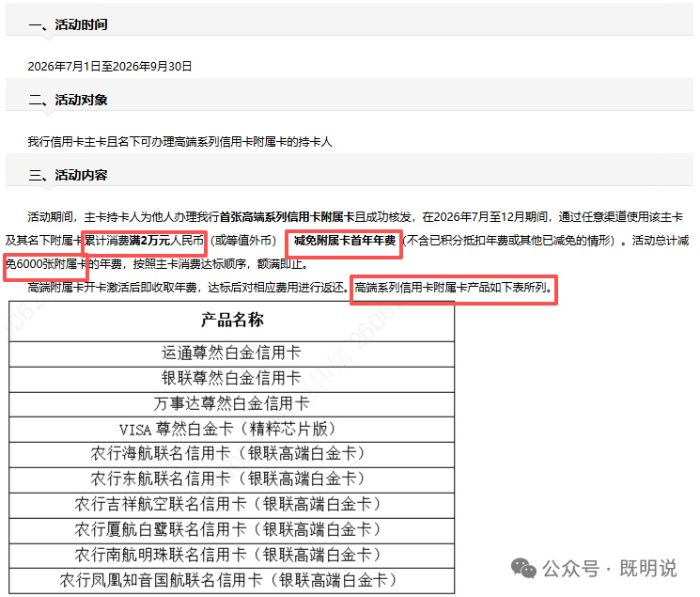Screen dimensions: 700x597
Task: Click the heading 二、活动对象
Action: [x=68, y=100]
